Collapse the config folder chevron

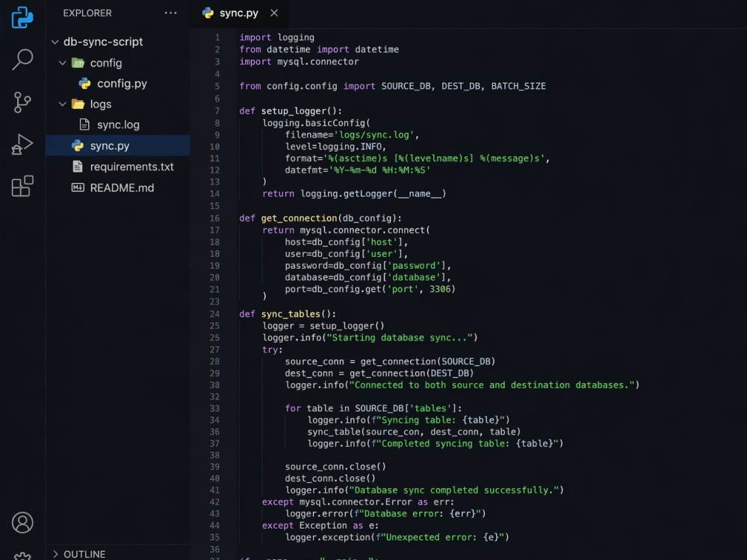point(63,63)
